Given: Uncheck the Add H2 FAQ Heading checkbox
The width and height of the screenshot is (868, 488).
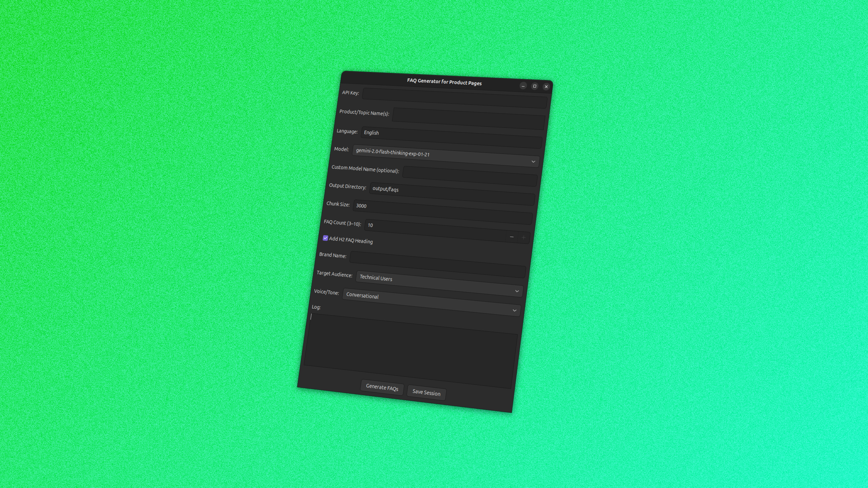Looking at the screenshot, I should tap(326, 238).
